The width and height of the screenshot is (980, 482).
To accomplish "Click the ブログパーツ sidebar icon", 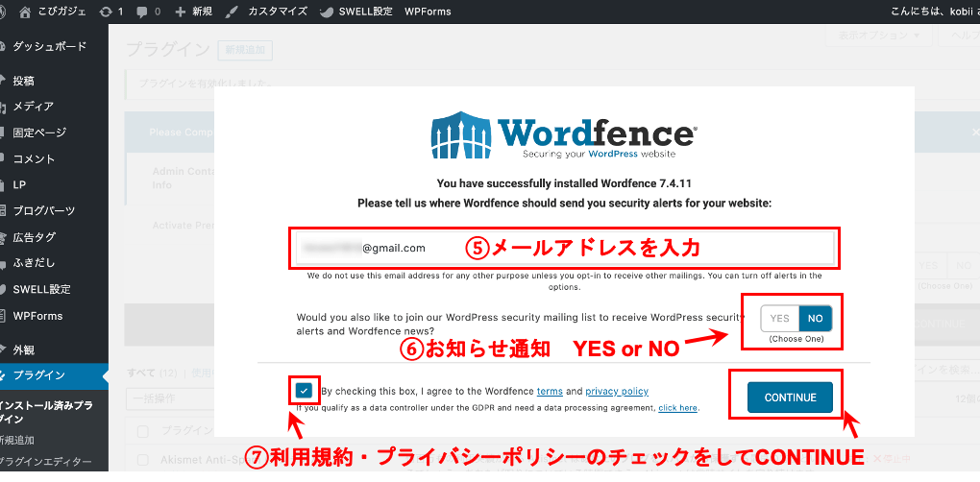I will coord(3,210).
